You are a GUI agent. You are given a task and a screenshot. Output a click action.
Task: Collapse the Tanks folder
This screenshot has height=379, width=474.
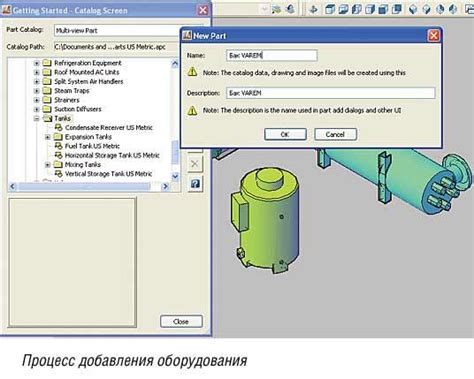pyautogui.click(x=37, y=118)
